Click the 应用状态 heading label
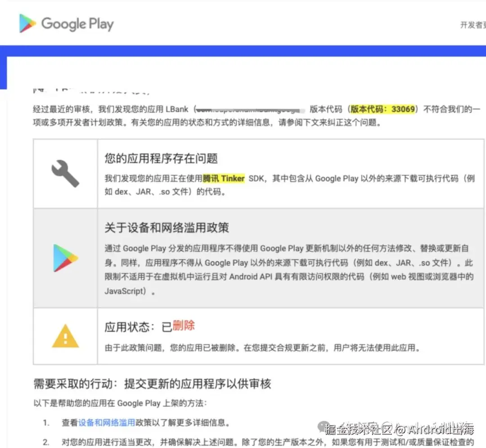 127,327
